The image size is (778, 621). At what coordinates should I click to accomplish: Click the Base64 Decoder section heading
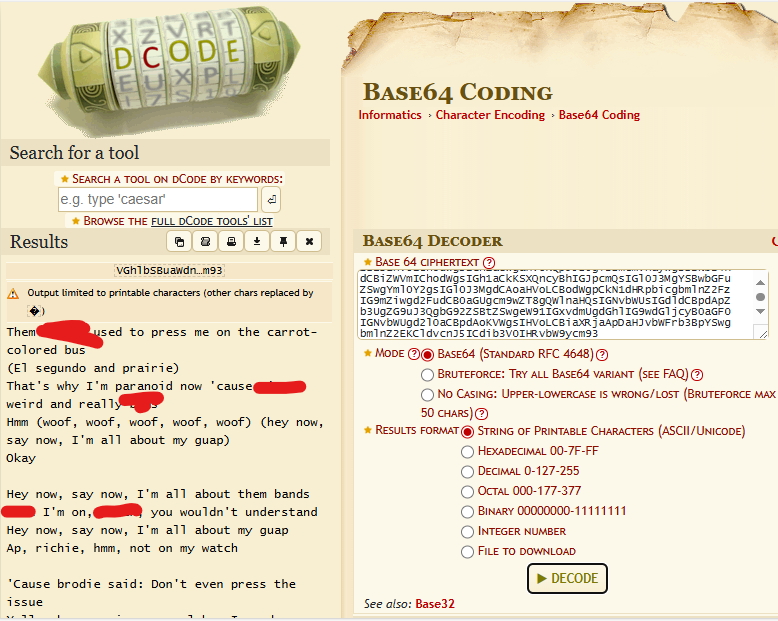[432, 241]
